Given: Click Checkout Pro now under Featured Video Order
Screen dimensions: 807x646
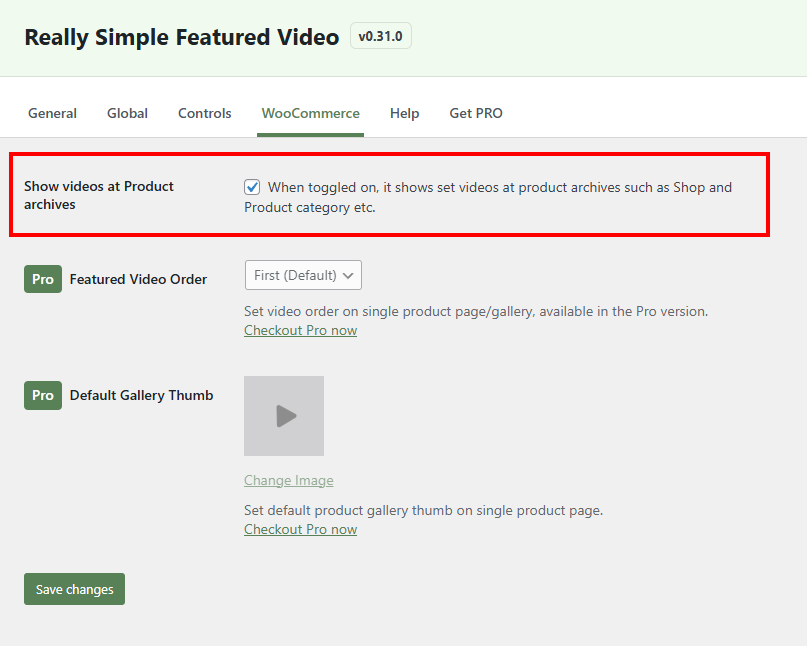Looking at the screenshot, I should pos(300,330).
